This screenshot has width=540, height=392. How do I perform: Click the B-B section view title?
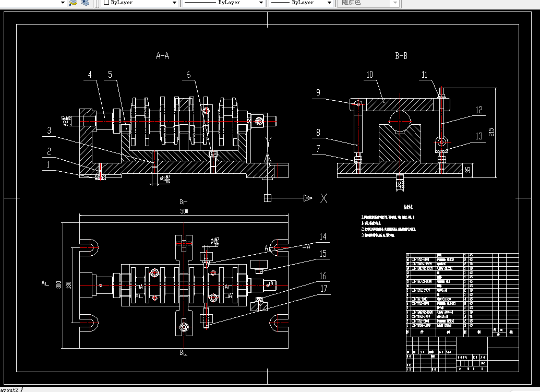(401, 56)
